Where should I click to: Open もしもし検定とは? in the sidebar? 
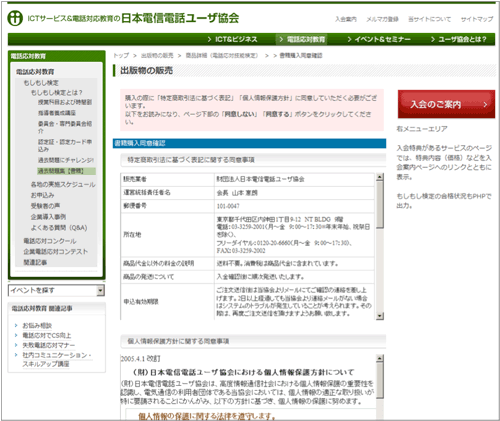click(x=57, y=92)
